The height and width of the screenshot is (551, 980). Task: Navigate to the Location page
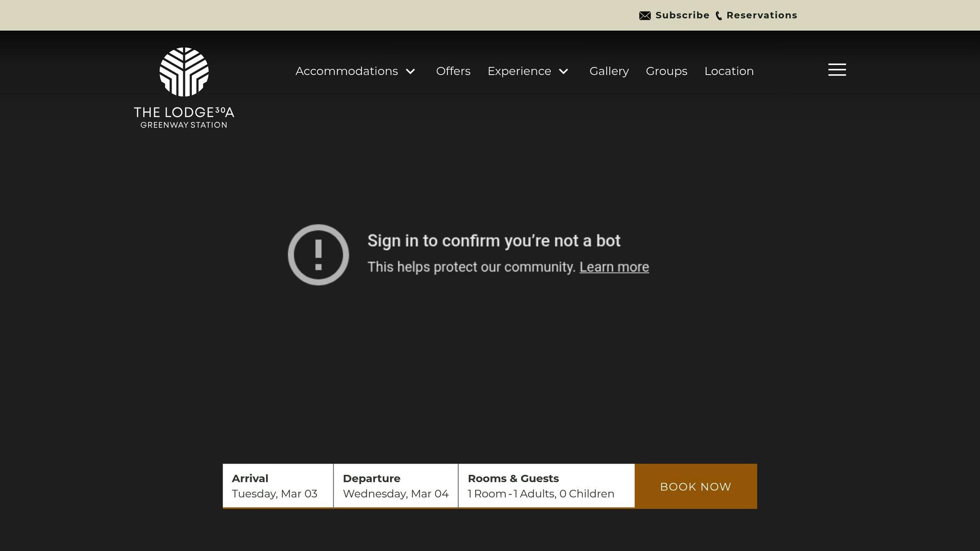(729, 71)
